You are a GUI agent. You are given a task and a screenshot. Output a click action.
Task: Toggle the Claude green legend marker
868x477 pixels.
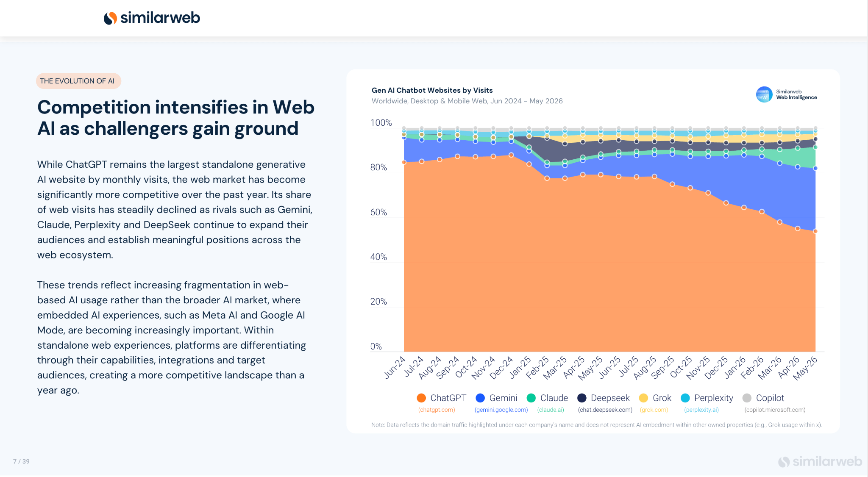(531, 398)
